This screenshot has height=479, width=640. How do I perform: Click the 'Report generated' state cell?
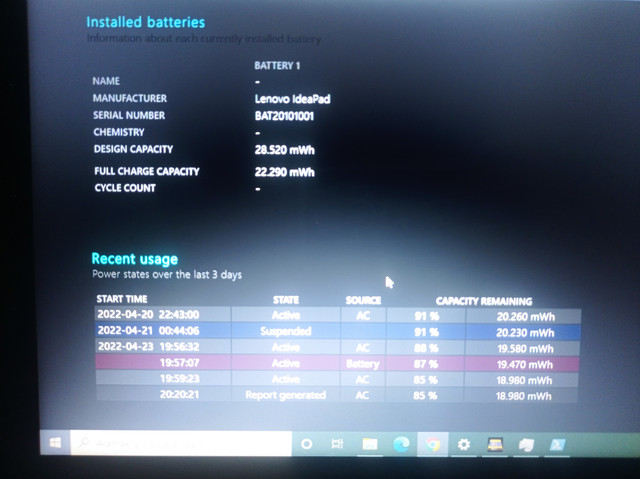(286, 395)
